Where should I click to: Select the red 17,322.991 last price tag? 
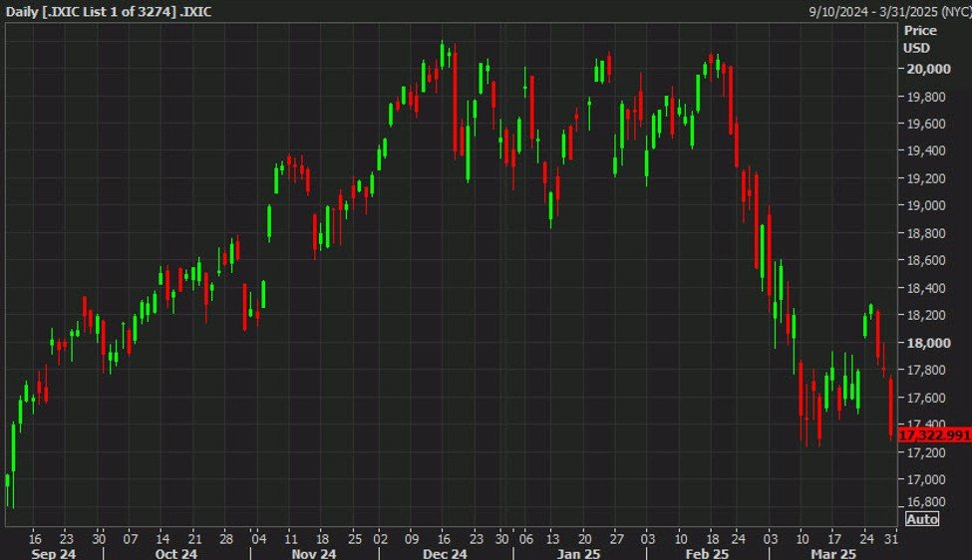point(934,435)
